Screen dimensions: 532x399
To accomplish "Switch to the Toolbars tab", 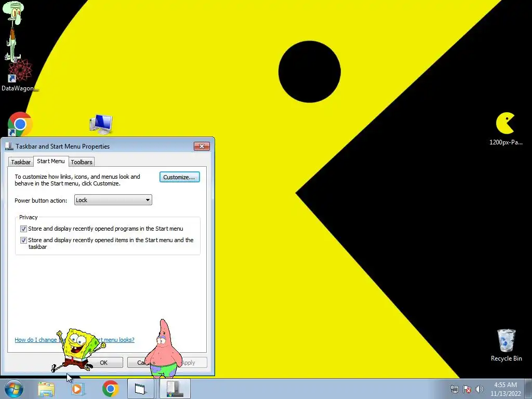I will coord(82,162).
